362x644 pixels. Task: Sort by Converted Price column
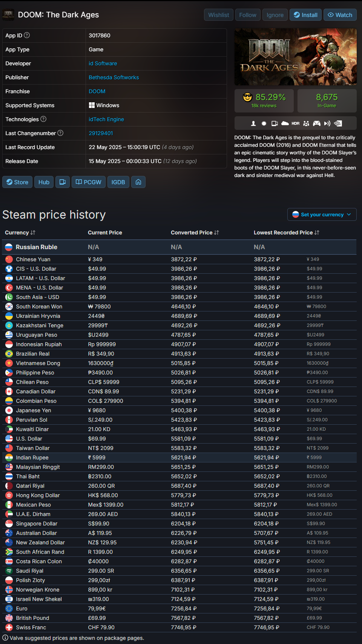[195, 233]
